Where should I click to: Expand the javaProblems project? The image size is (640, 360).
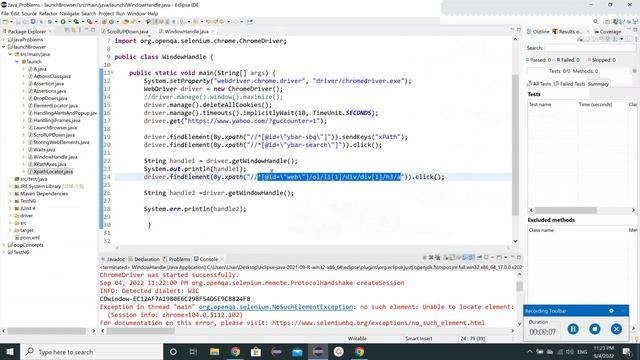coord(4,40)
